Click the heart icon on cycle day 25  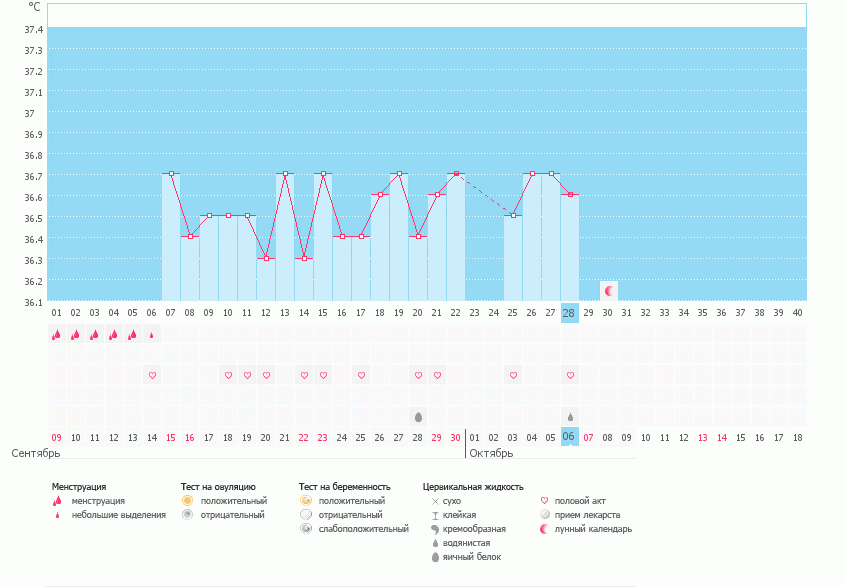click(x=513, y=375)
